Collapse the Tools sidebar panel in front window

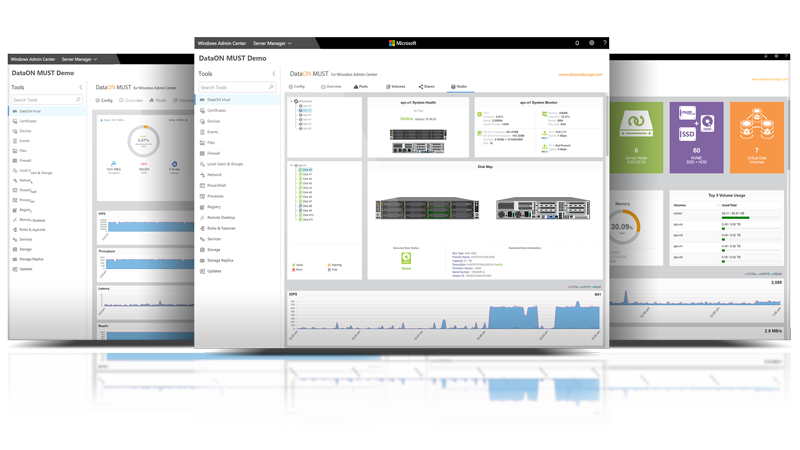(274, 74)
